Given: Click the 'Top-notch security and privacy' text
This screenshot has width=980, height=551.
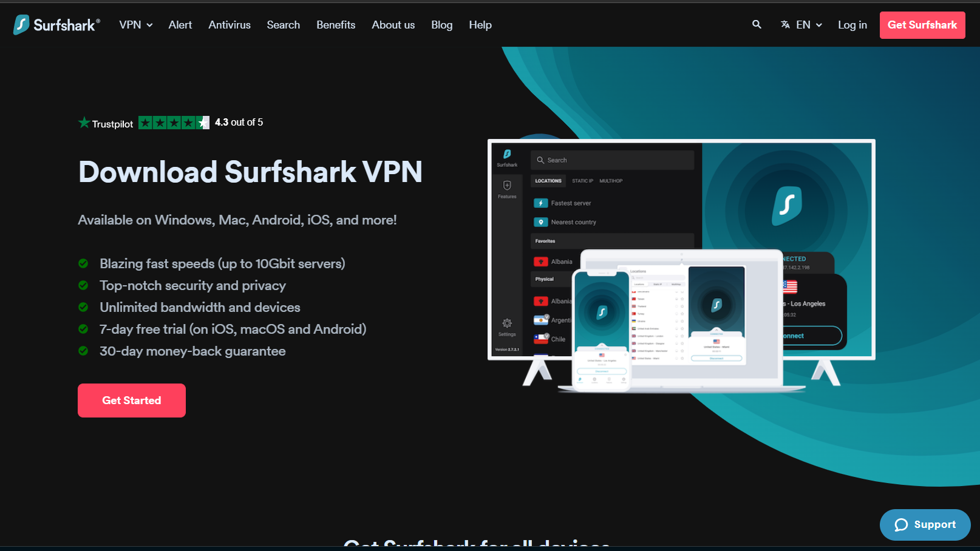Looking at the screenshot, I should (x=192, y=286).
